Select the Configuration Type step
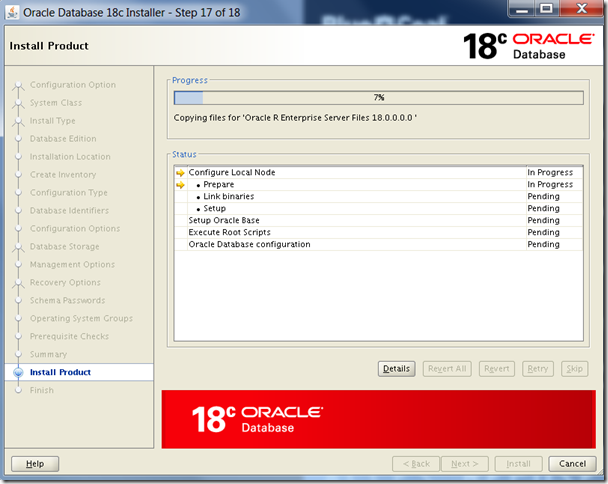The image size is (608, 484). pyautogui.click(x=69, y=193)
